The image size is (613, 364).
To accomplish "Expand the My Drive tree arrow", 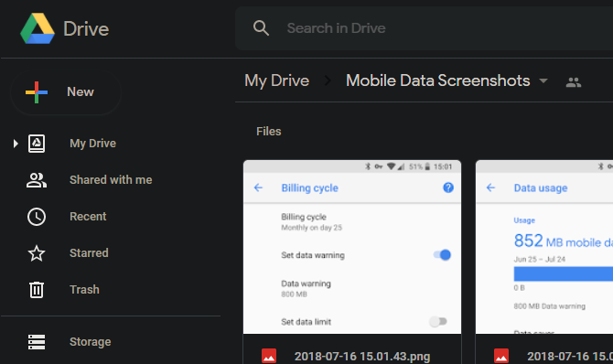I will pos(16,144).
